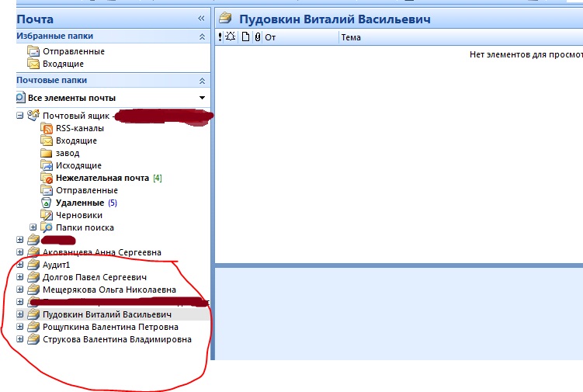Expand the Пудовкин Виталий Васильевич mailbox
Viewport: 583px width, 392px height.
(x=19, y=314)
